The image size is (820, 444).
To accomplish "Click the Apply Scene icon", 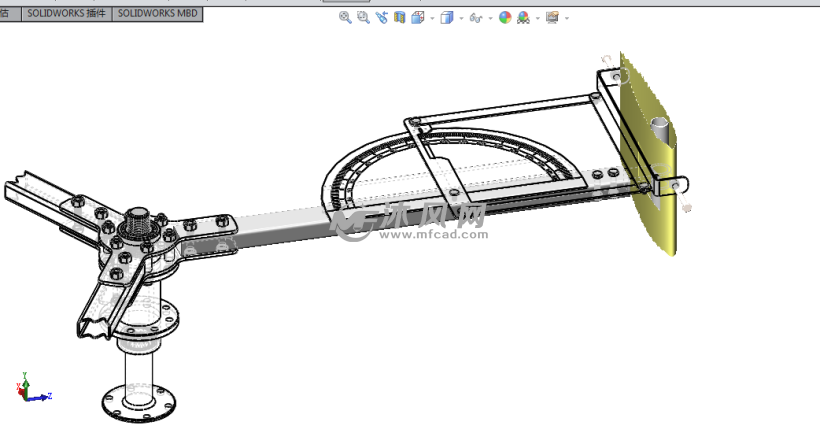I will click(x=523, y=18).
